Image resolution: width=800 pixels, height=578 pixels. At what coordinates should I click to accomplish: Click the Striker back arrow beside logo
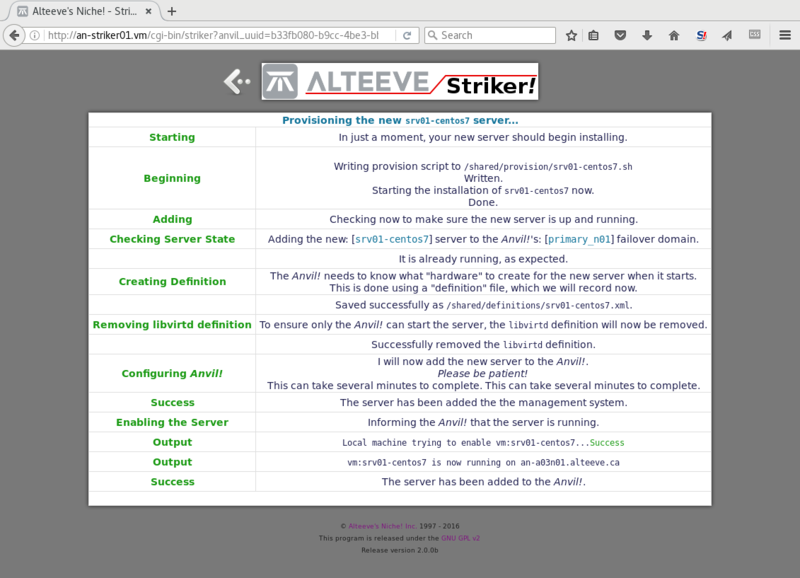(x=237, y=82)
